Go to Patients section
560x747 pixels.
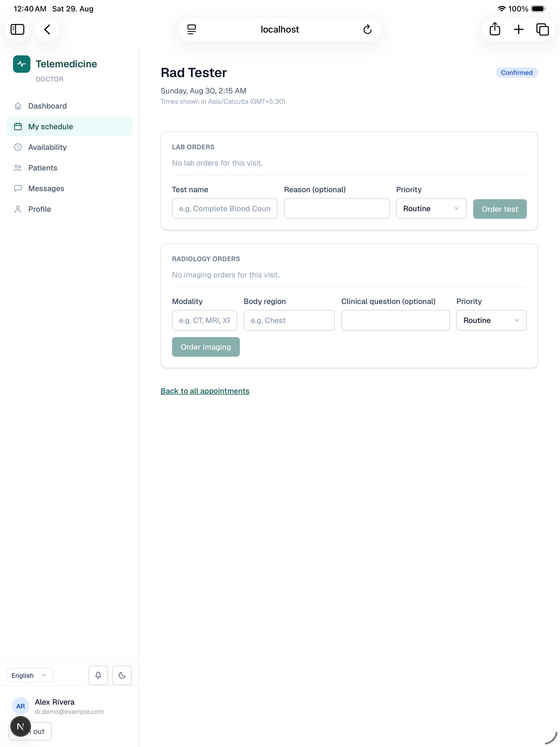(69, 168)
